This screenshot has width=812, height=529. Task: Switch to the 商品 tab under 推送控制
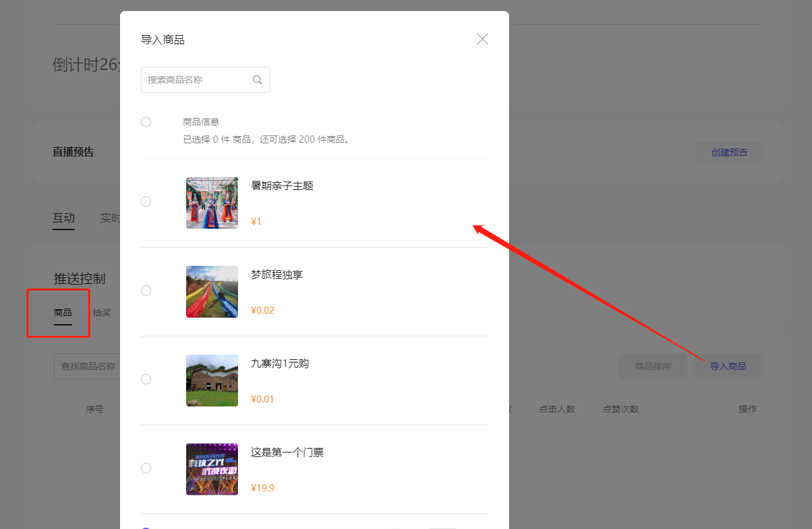click(x=63, y=313)
